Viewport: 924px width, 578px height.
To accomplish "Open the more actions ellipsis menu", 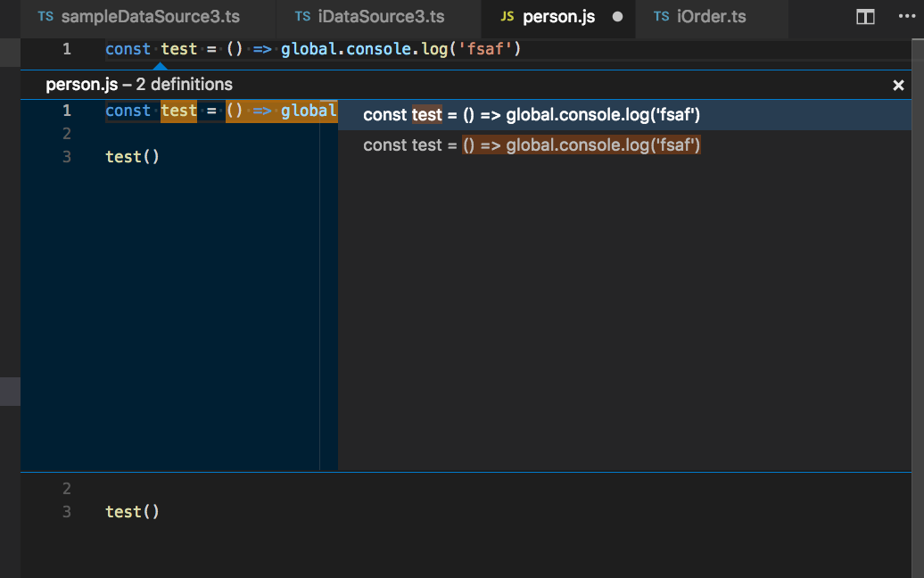I will [907, 16].
